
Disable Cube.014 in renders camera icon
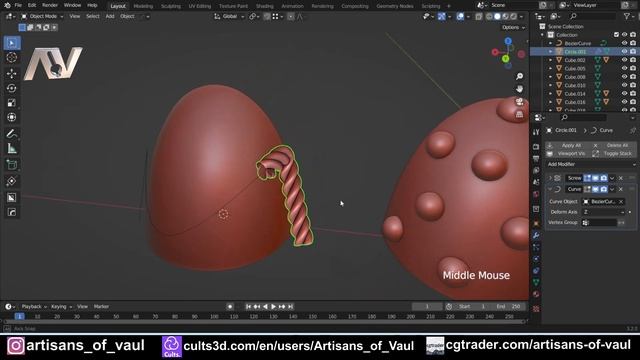coord(633,93)
